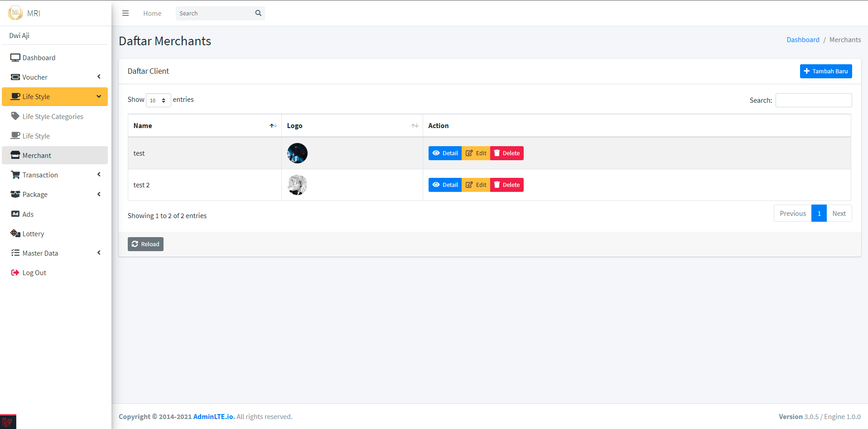Click the test 2 merchant logo thumbnail
The width and height of the screenshot is (868, 429).
[297, 185]
